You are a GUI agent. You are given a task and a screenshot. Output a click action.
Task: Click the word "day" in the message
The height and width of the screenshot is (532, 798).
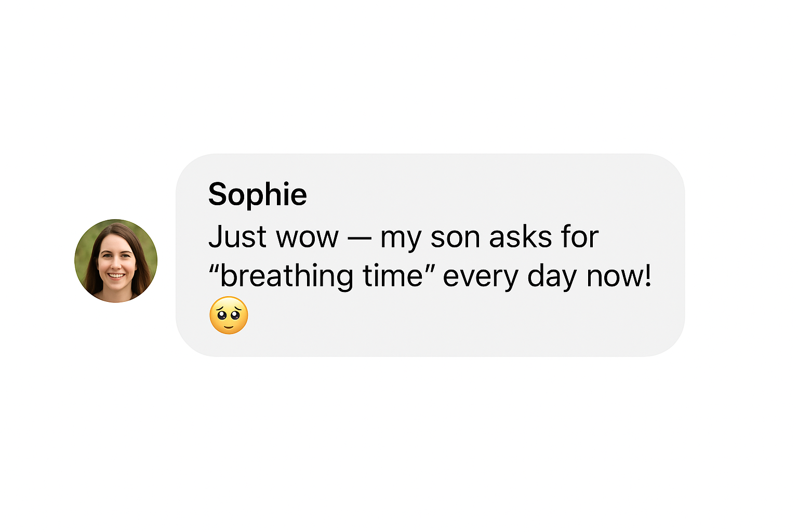click(x=552, y=277)
